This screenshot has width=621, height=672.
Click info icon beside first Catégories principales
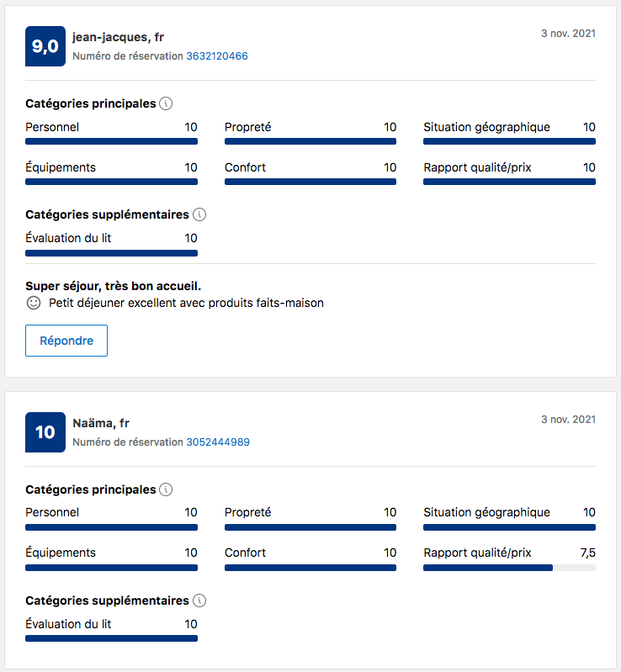[x=166, y=103]
